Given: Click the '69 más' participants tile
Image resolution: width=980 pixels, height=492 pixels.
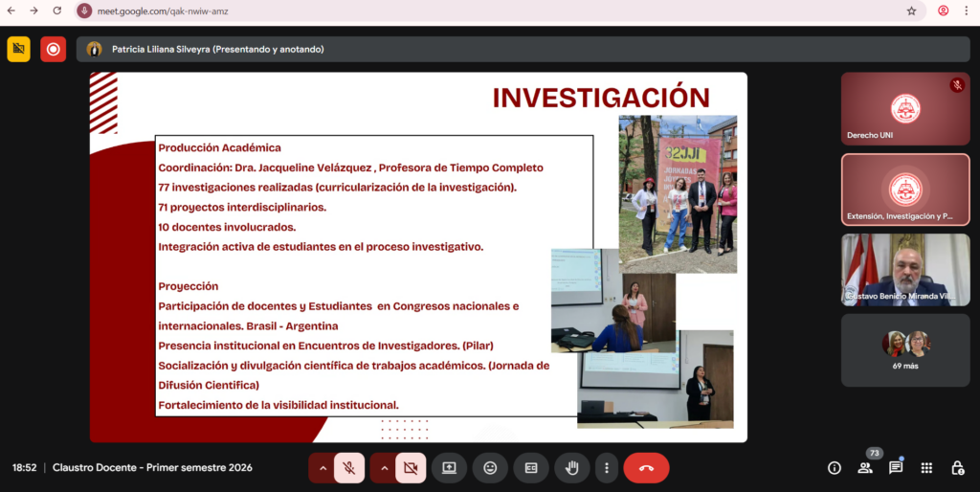Looking at the screenshot, I should pos(904,350).
